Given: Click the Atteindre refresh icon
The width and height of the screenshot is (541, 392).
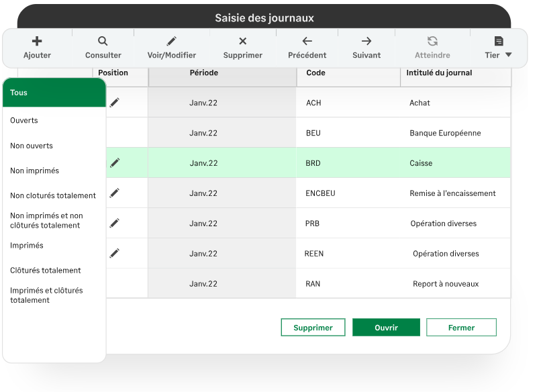Looking at the screenshot, I should (432, 40).
